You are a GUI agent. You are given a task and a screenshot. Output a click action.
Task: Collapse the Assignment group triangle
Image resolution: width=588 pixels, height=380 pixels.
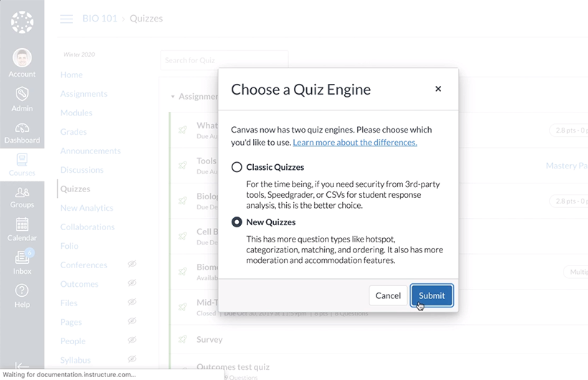click(x=173, y=97)
